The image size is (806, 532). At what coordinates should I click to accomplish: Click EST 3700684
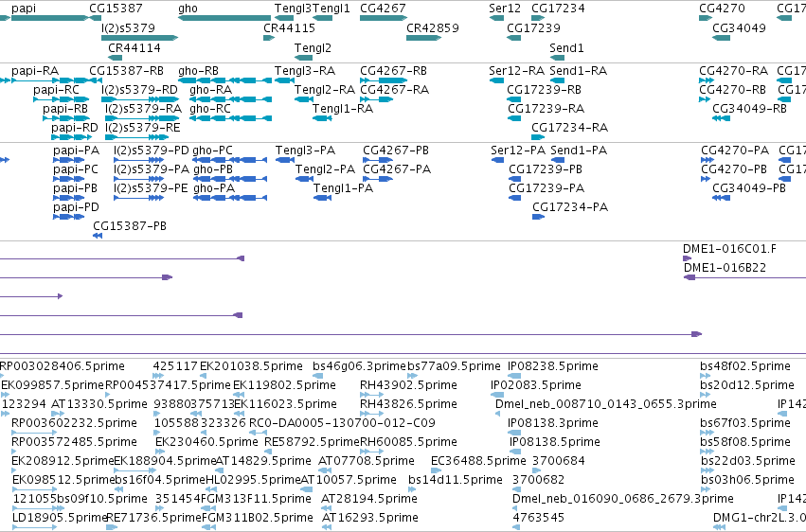(x=559, y=461)
